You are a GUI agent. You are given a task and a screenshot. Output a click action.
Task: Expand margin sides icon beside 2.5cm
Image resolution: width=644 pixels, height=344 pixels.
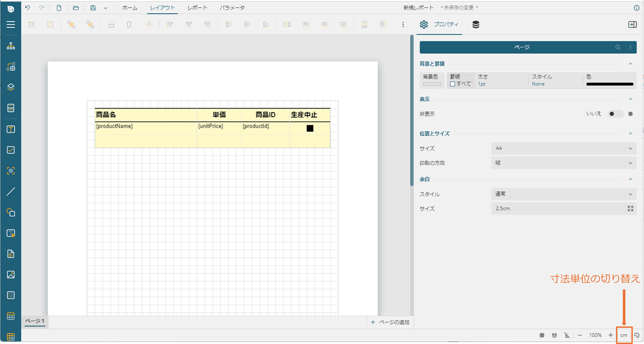(x=630, y=209)
